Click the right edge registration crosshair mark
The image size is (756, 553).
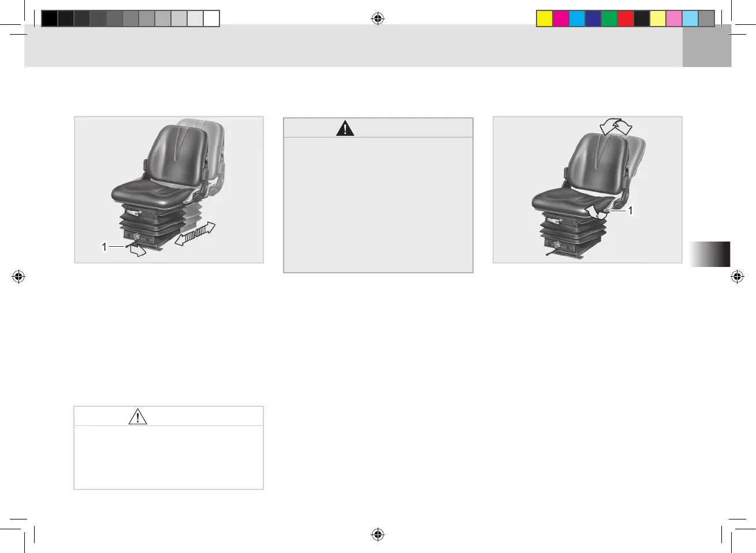738,277
